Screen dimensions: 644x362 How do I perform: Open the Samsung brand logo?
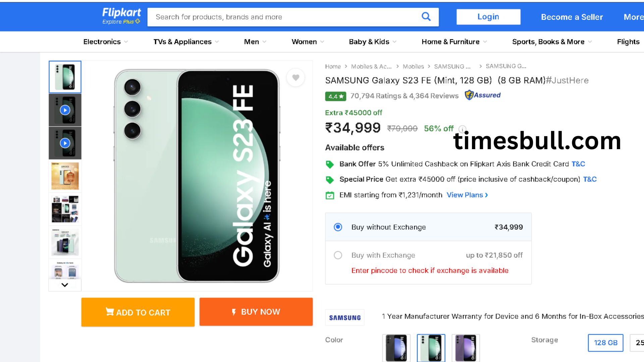345,317
